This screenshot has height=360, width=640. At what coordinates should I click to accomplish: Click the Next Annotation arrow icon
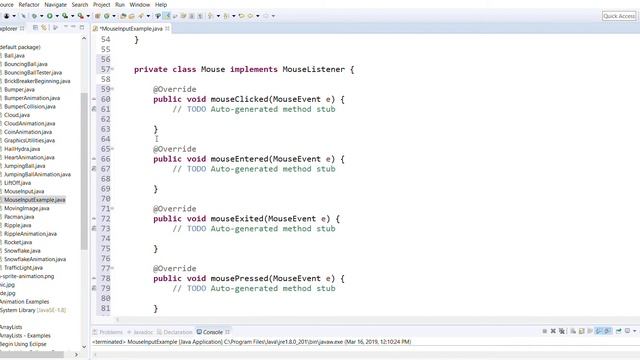click(x=210, y=16)
